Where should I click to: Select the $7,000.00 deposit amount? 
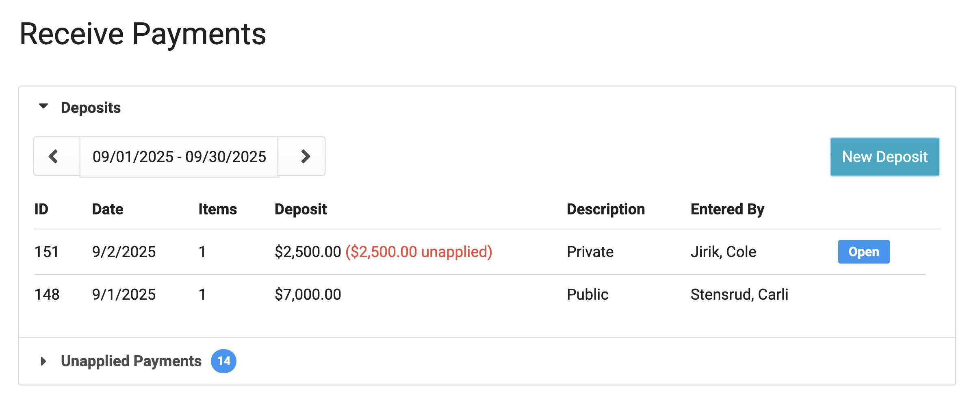tap(308, 294)
